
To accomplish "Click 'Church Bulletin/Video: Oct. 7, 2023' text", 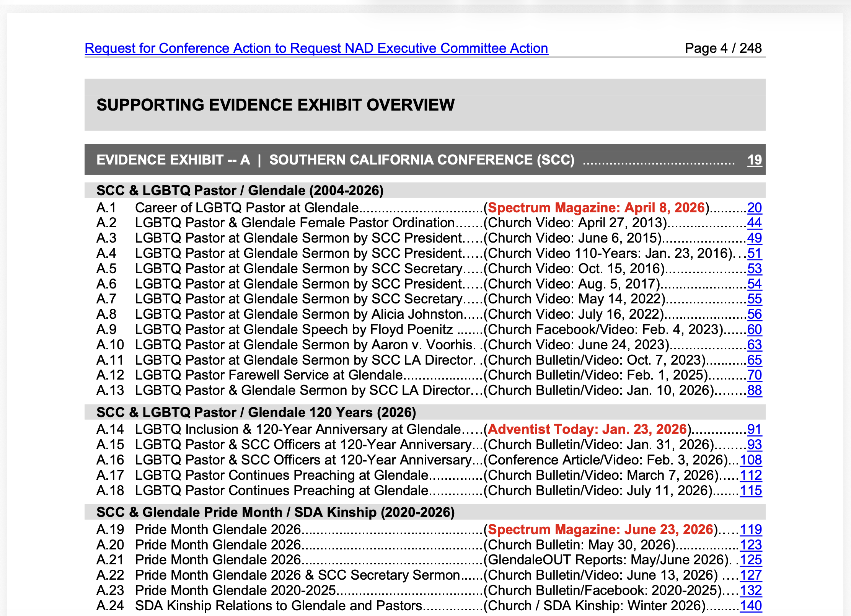I will (595, 360).
